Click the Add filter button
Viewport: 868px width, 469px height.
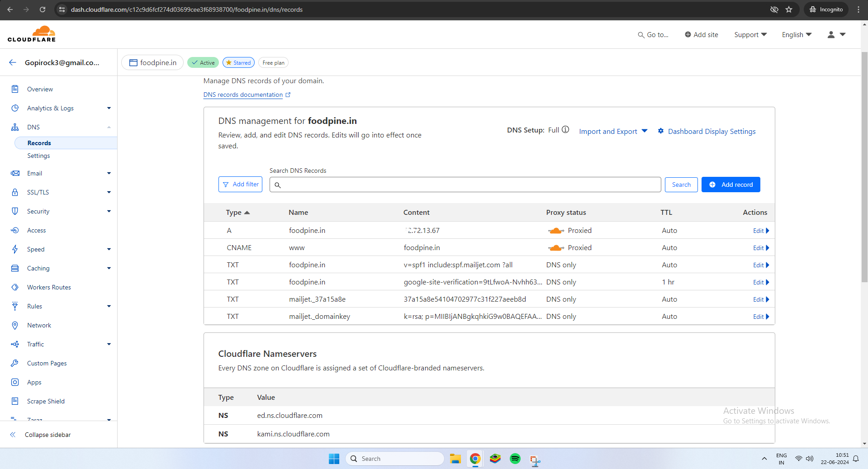coord(240,185)
